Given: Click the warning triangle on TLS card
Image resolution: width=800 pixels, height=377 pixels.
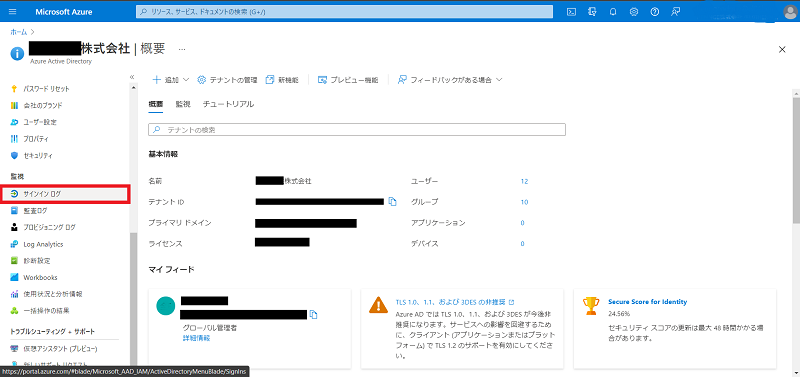Looking at the screenshot, I should 378,305.
